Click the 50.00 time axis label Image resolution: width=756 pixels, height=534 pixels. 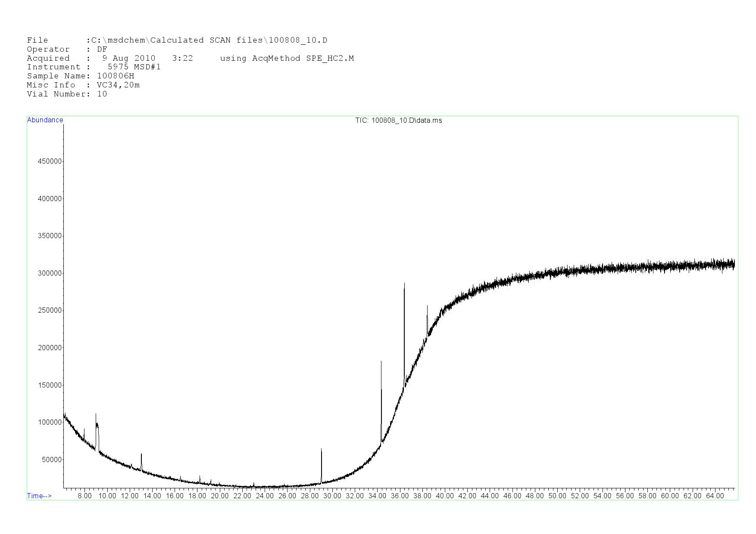pyautogui.click(x=557, y=496)
